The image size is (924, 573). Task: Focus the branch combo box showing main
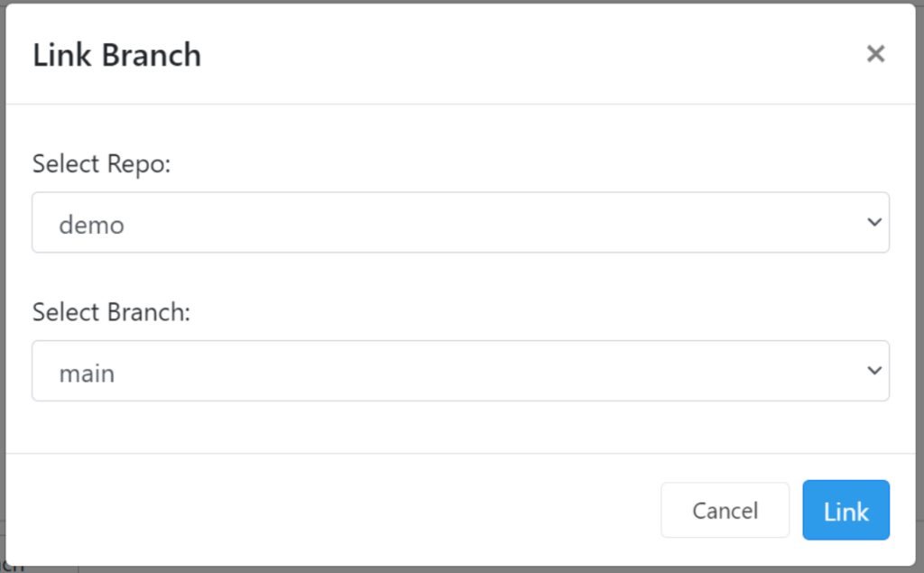point(460,371)
